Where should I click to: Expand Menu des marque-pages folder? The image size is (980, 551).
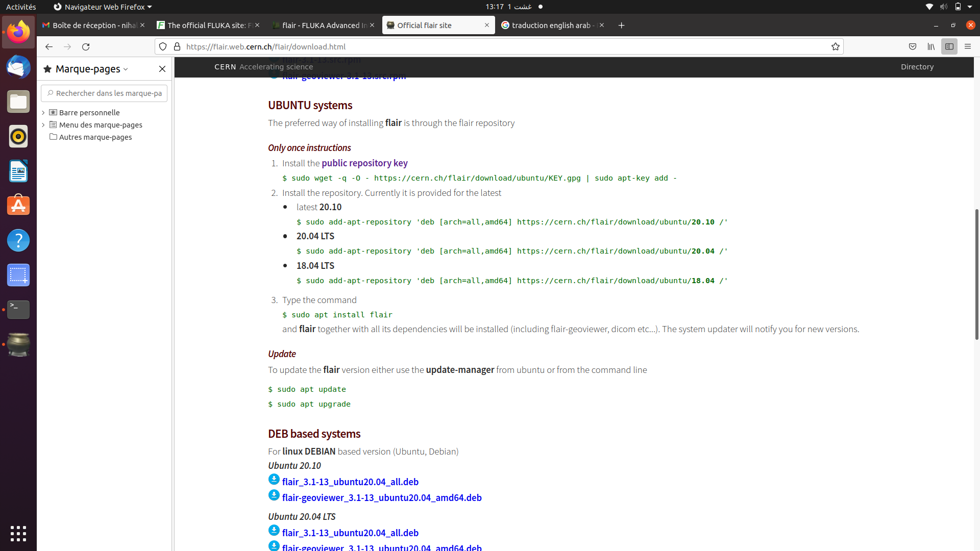pyautogui.click(x=43, y=124)
